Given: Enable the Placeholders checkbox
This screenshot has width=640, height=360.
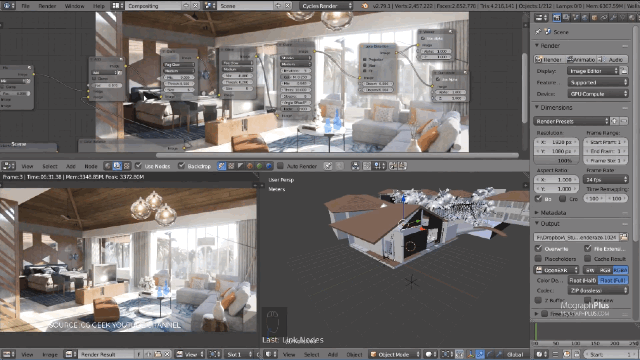Looking at the screenshot, I should tap(538, 259).
